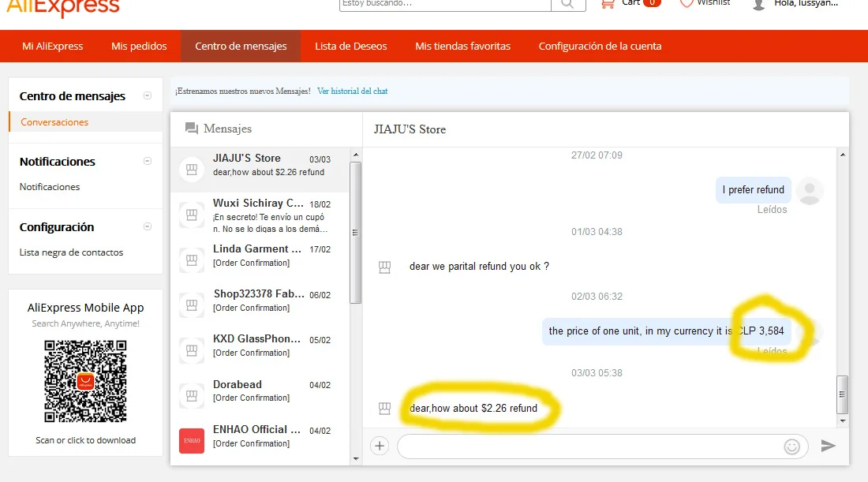Image resolution: width=868 pixels, height=482 pixels.
Task: Click KXD GlassPhon store avatar icon
Action: pos(192,349)
